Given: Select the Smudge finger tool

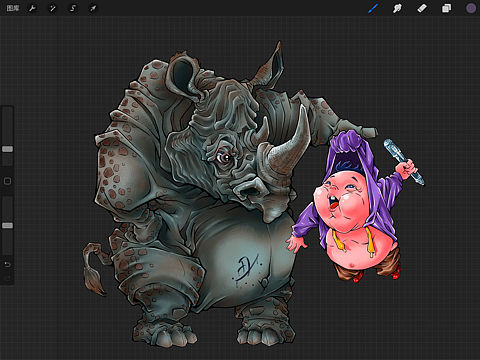Looking at the screenshot, I should 397,8.
